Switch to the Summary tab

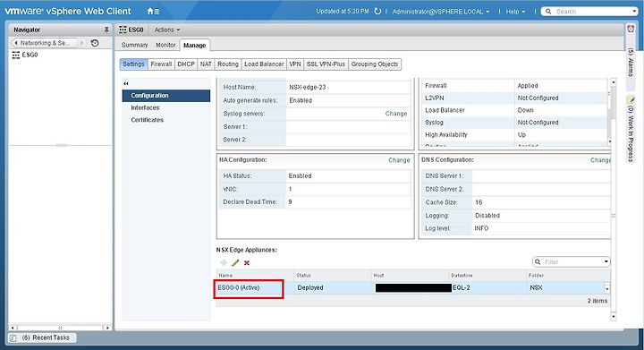tap(134, 45)
